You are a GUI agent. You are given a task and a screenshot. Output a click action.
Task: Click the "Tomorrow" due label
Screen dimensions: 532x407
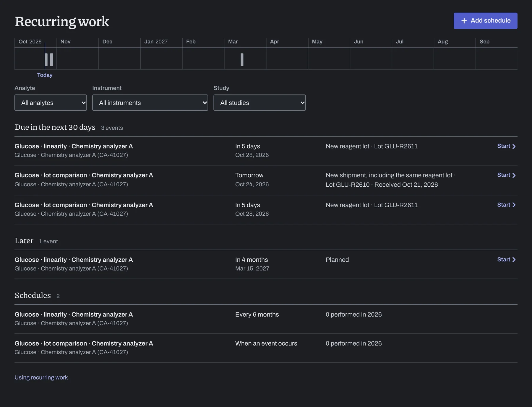click(249, 175)
